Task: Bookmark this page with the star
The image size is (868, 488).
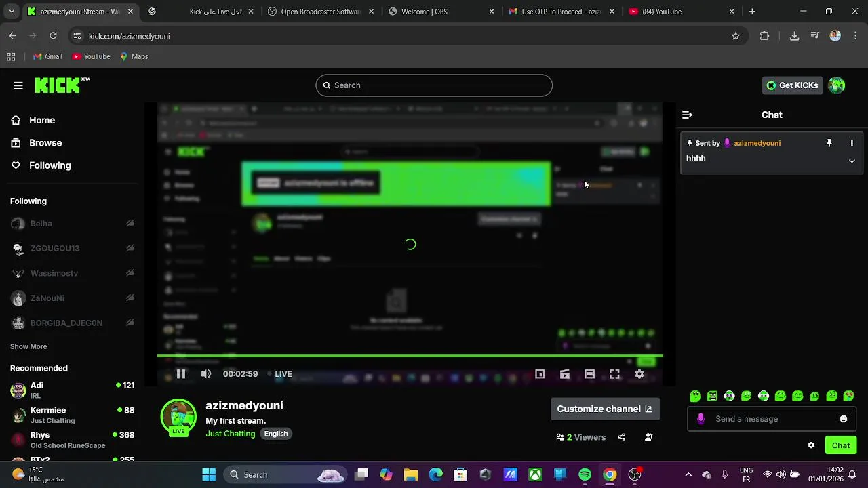Action: pos(736,36)
